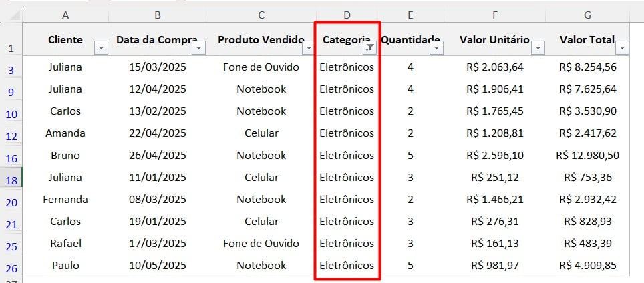Select row 12 header
The width and height of the screenshot is (644, 283).
(11, 133)
